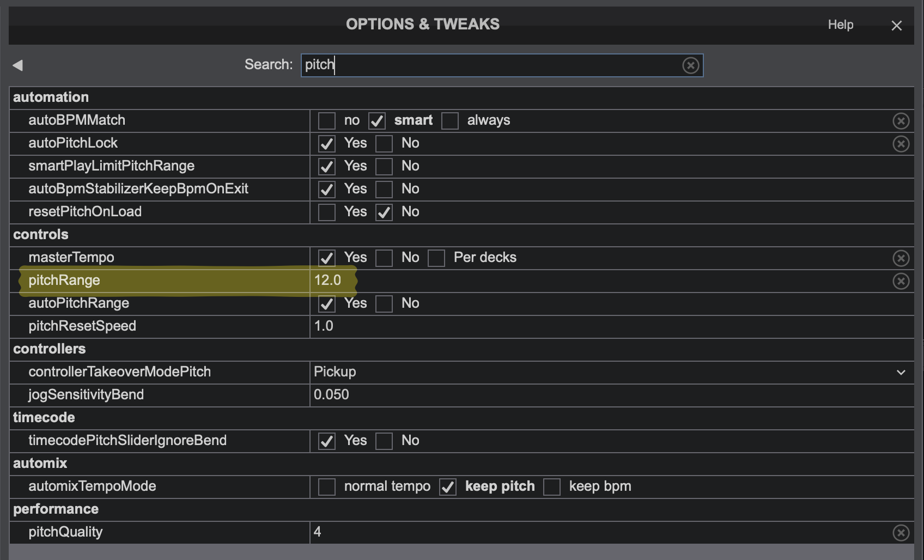Open the Help link
Image resolution: width=924 pixels, height=560 pixels.
pyautogui.click(x=840, y=25)
